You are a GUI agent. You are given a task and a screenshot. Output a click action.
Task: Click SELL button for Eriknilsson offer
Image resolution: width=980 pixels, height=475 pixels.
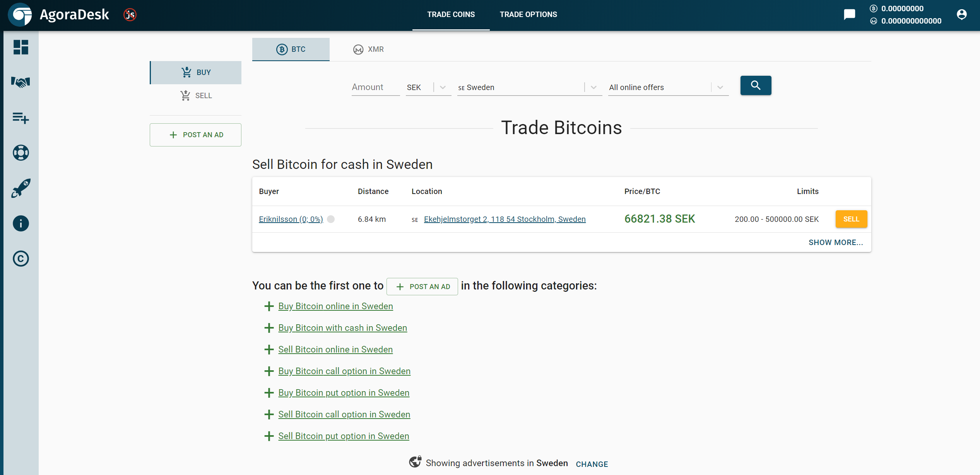click(851, 219)
